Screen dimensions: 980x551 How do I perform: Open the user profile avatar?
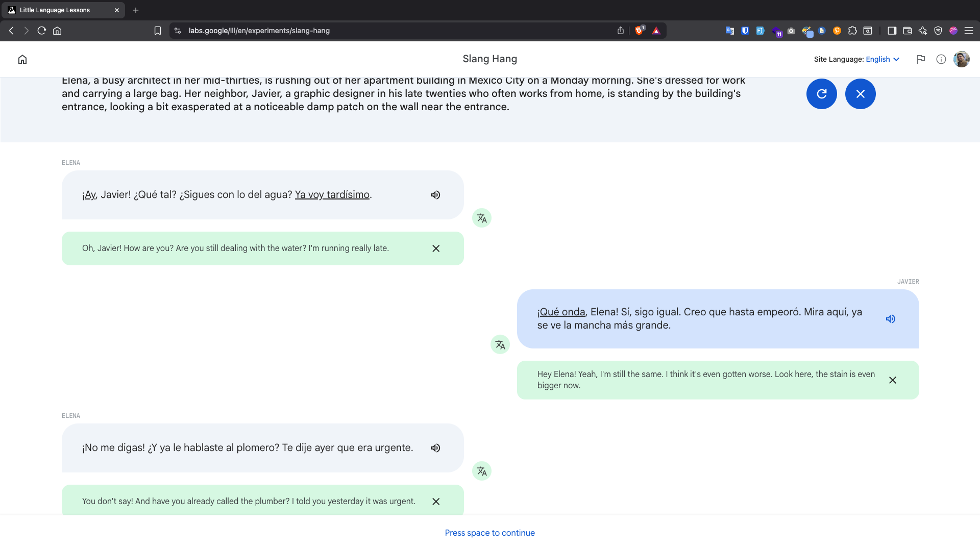(962, 59)
